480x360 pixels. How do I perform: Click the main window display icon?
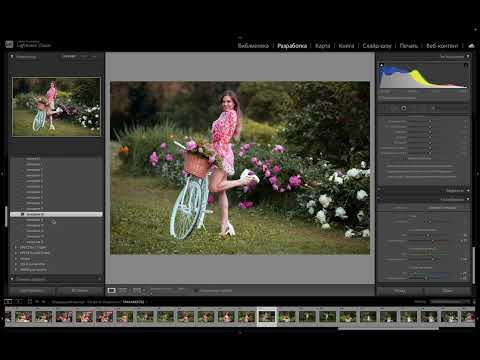tap(8, 302)
